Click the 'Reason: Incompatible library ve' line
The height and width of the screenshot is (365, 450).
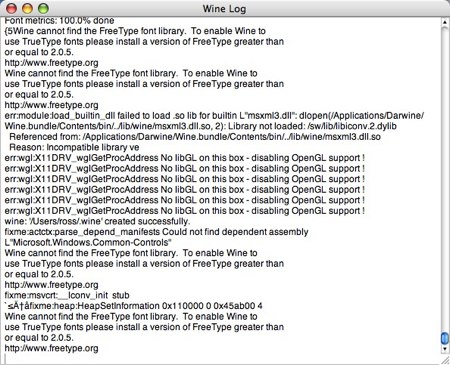click(x=74, y=147)
